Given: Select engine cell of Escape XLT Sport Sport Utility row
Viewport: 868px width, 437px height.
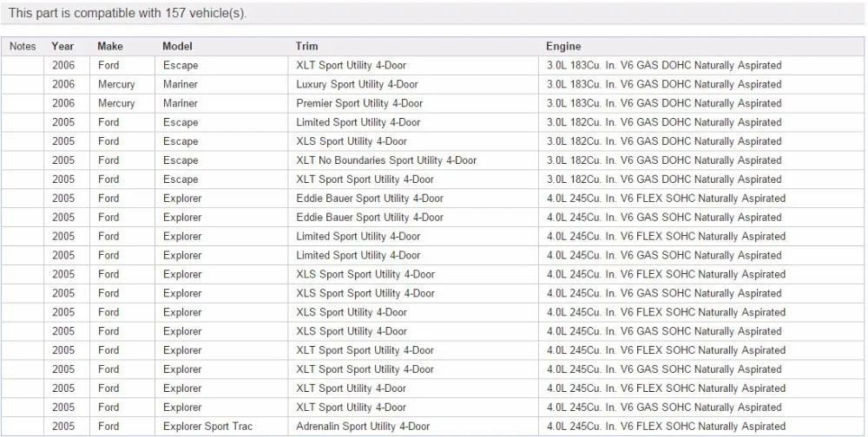Looking at the screenshot, I should point(664,179).
